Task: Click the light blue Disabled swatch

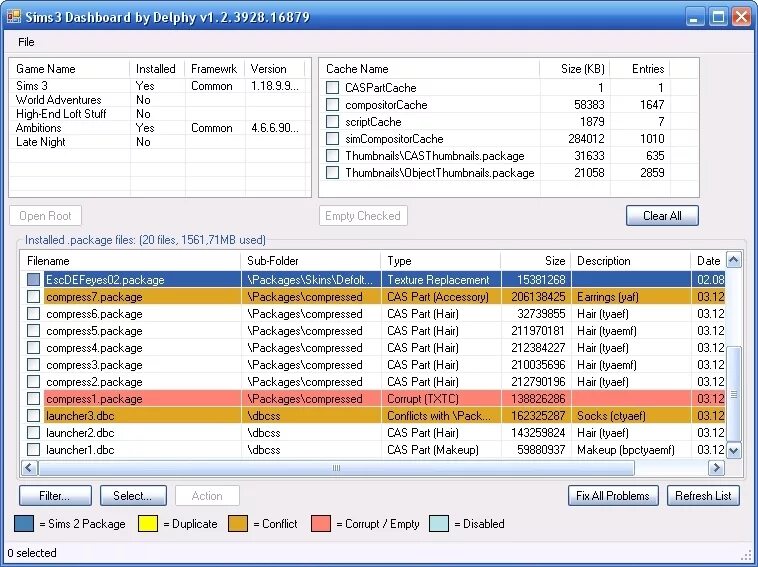Action: (439, 523)
